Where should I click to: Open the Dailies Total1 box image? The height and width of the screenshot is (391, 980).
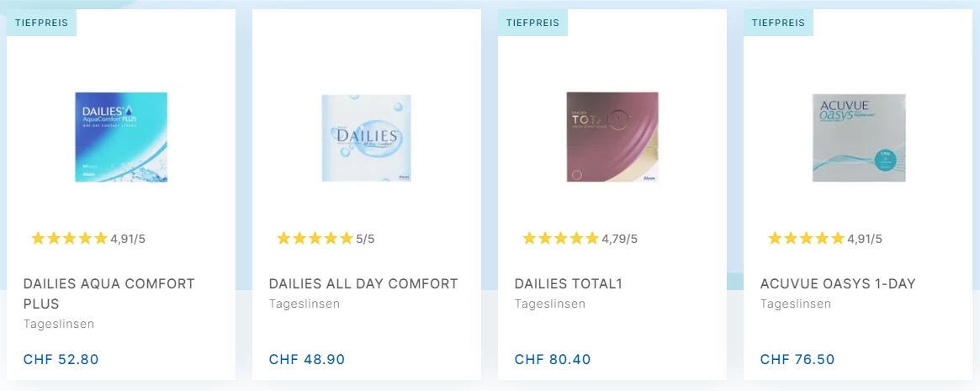612,137
